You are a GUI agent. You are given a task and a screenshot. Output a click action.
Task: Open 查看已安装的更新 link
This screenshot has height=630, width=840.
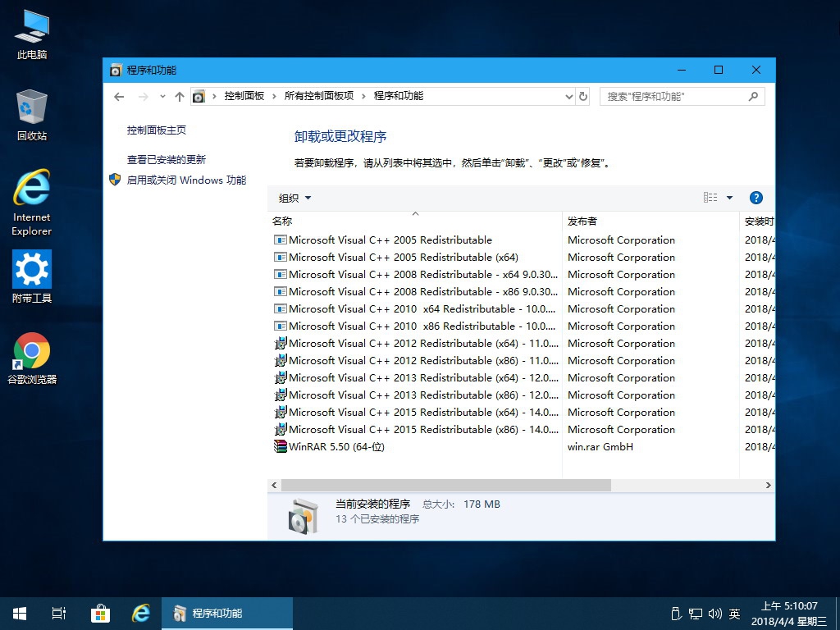click(x=166, y=160)
